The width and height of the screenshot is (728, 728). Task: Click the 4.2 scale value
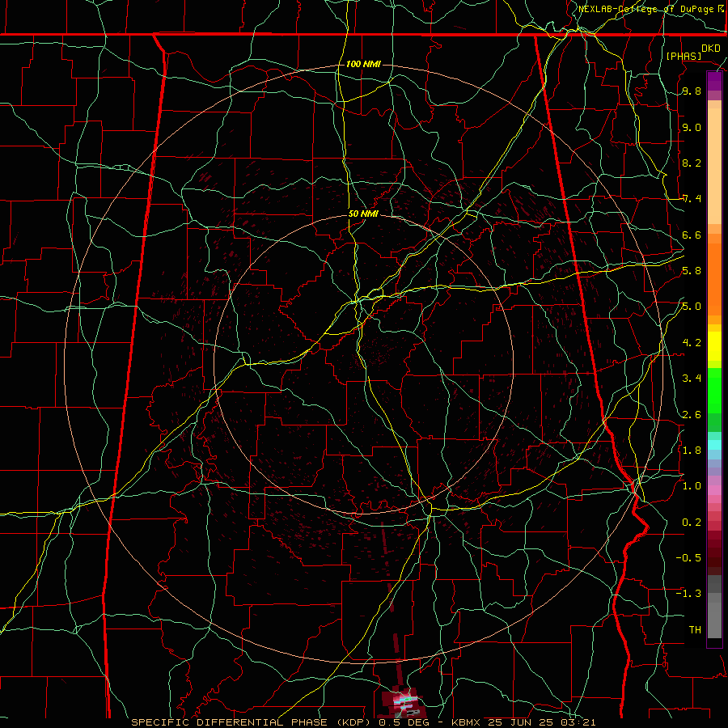[692, 343]
